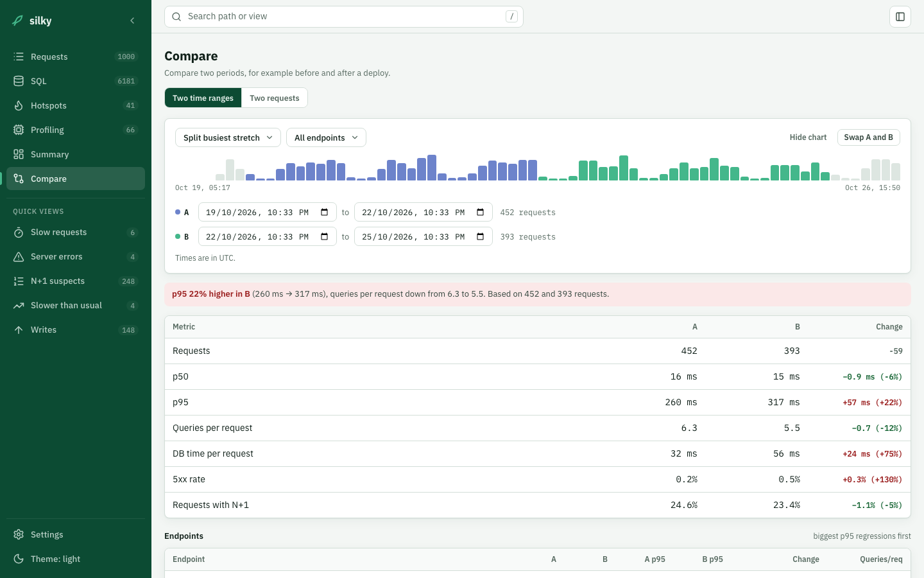Click the 5xx rate change +0.3% (+130%)

coord(872,480)
